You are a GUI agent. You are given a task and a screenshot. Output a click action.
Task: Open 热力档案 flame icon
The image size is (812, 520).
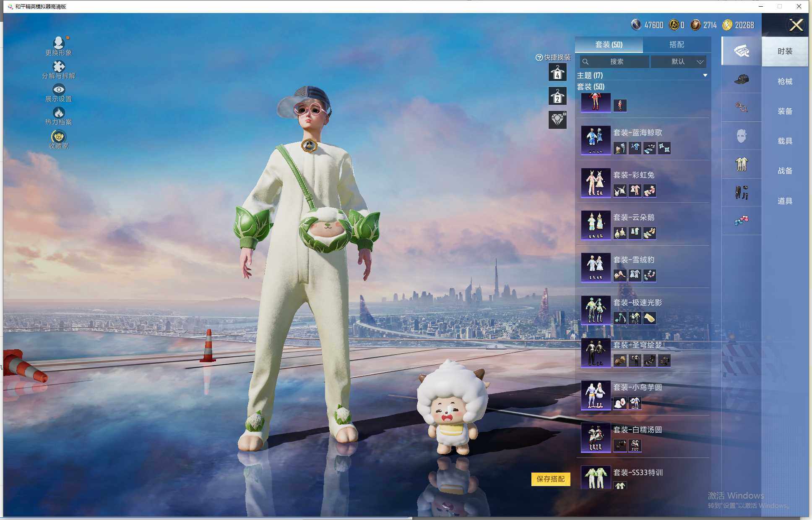pos(59,112)
